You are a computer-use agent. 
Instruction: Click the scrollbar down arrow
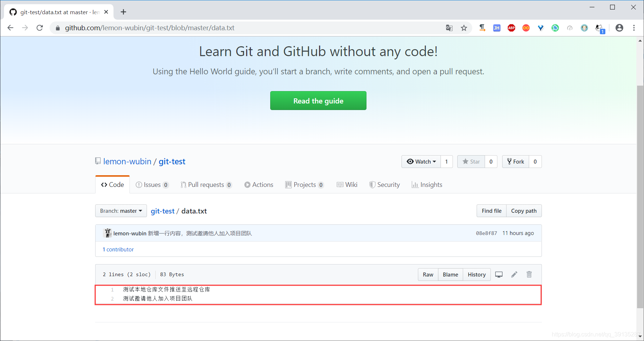640,337
